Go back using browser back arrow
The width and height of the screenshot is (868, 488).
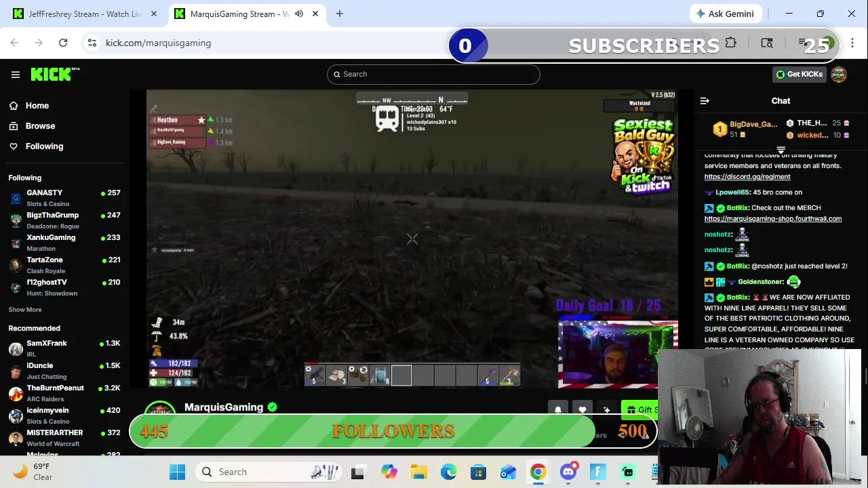[14, 43]
